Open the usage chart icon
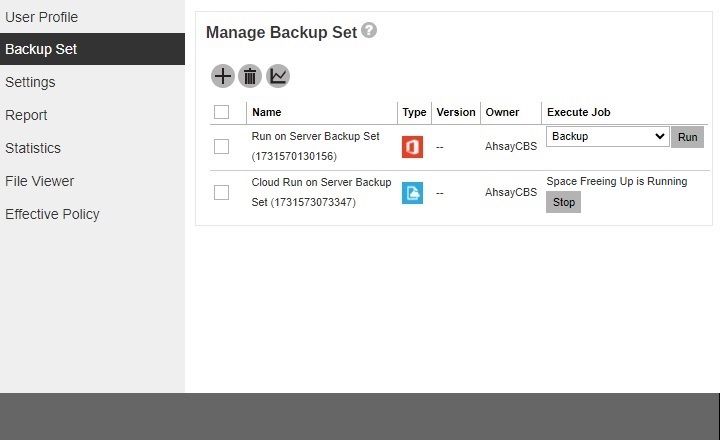Viewport: 720px width, 440px height. 278,76
